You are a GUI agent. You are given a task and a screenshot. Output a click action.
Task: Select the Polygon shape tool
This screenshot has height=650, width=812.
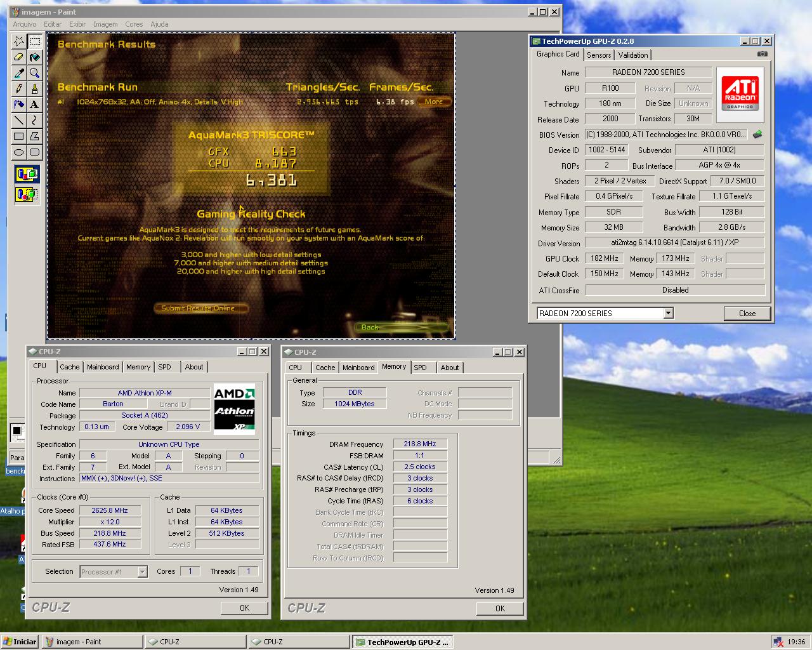click(x=35, y=136)
